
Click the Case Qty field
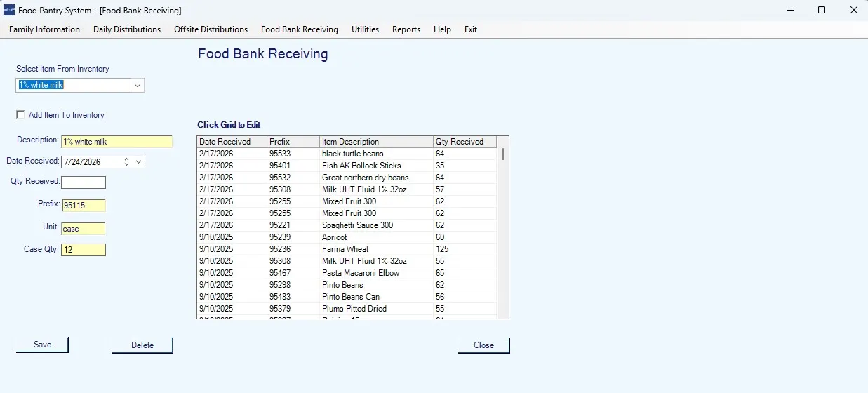84,250
